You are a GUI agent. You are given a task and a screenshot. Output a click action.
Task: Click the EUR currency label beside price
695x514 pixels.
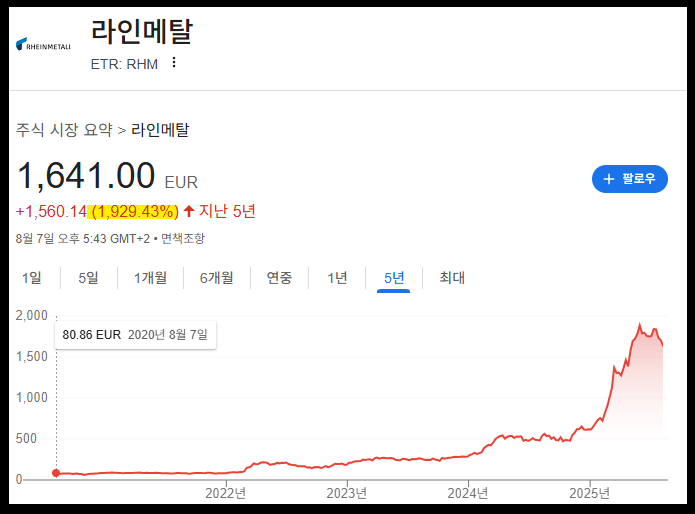coord(181,182)
